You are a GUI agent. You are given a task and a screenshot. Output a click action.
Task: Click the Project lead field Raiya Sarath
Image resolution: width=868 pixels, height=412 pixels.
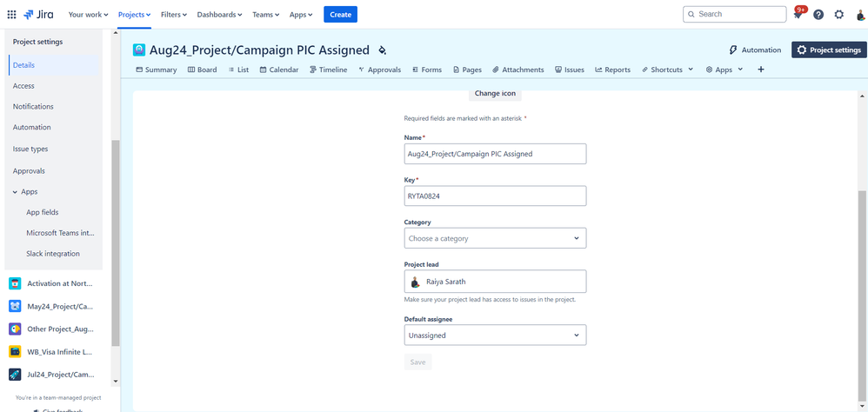click(495, 282)
